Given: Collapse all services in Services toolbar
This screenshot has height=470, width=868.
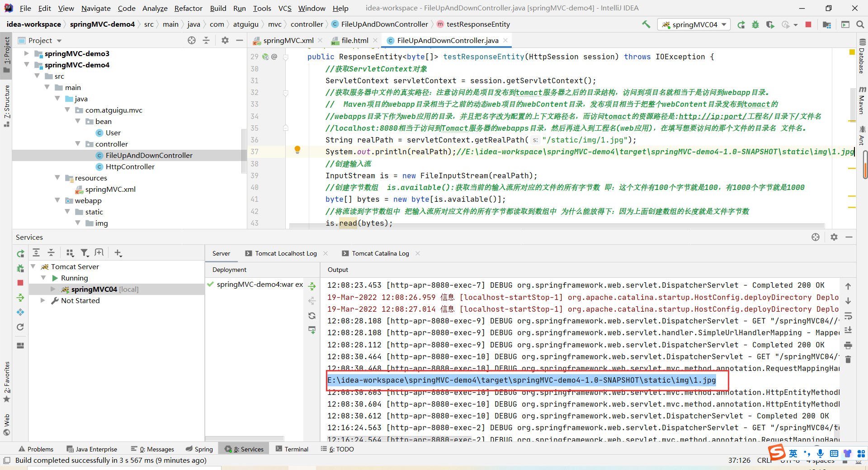Looking at the screenshot, I should click(x=51, y=252).
